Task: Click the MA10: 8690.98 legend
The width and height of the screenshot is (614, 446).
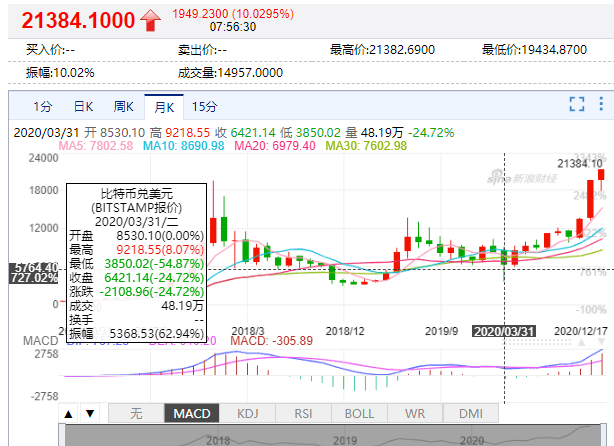Action: [184, 146]
